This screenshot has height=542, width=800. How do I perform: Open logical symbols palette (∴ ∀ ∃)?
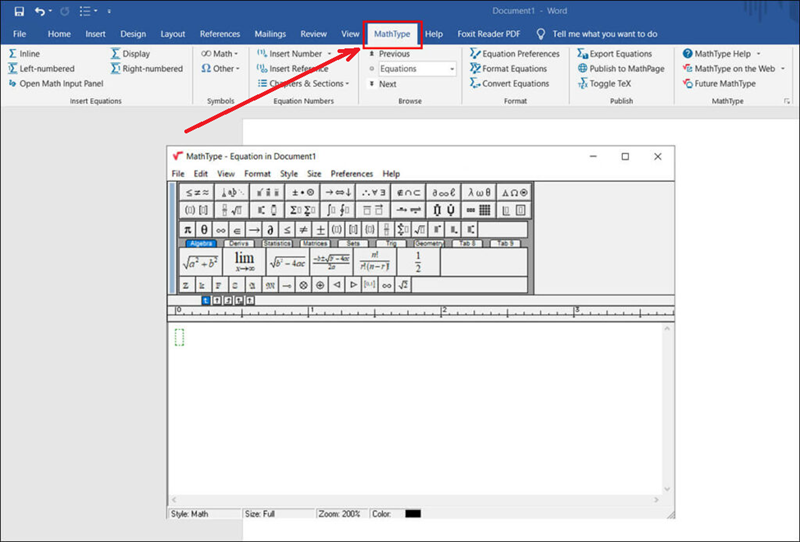pos(373,192)
